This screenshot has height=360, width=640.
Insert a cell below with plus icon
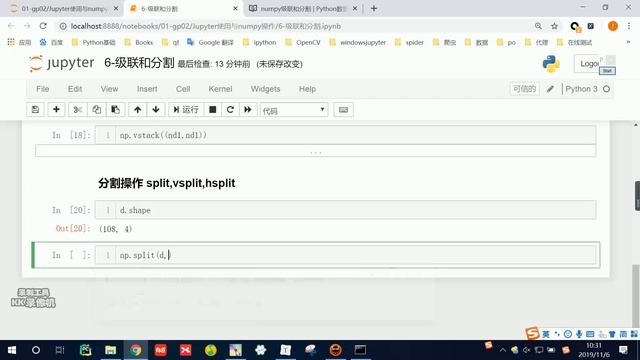(x=56, y=109)
